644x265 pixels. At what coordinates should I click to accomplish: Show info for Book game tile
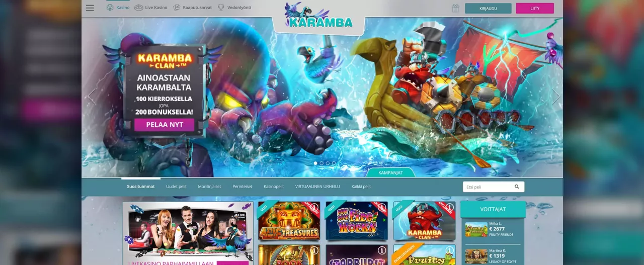[314, 250]
